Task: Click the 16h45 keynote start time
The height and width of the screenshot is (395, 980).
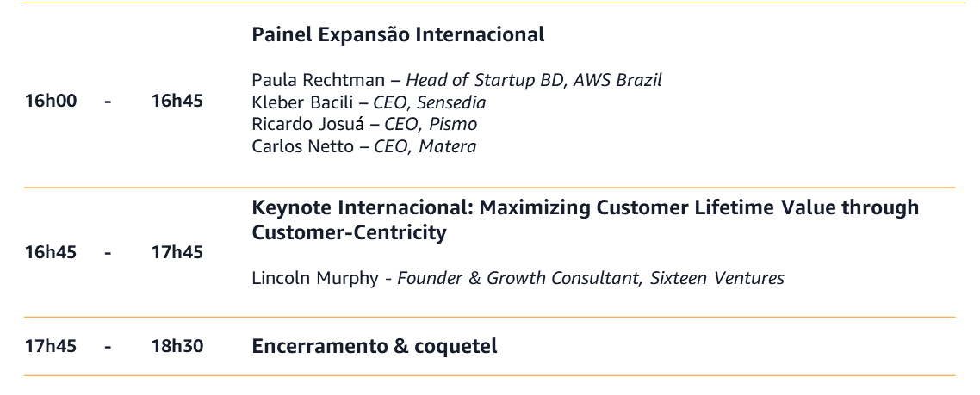Action: pos(51,252)
